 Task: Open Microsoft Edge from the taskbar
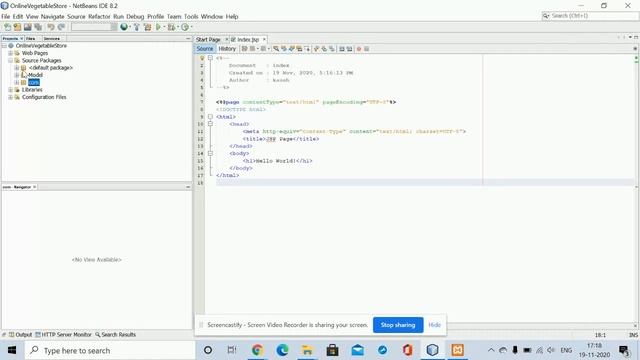tap(282, 350)
